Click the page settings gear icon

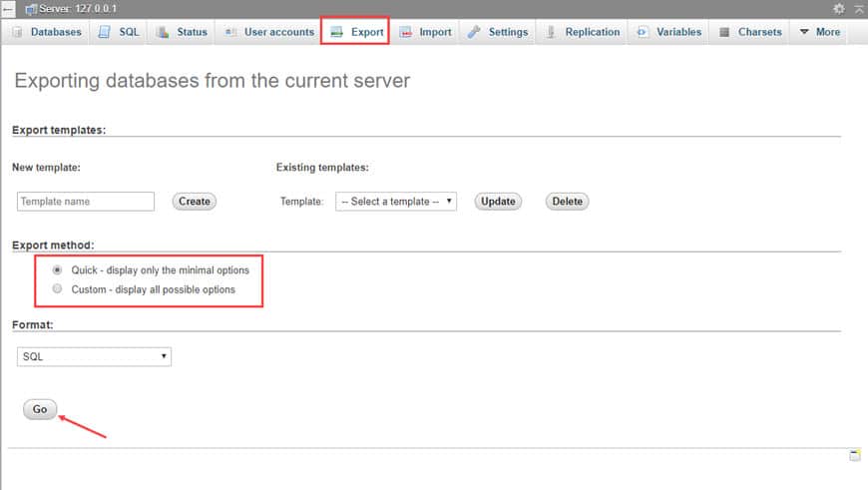tap(839, 8)
